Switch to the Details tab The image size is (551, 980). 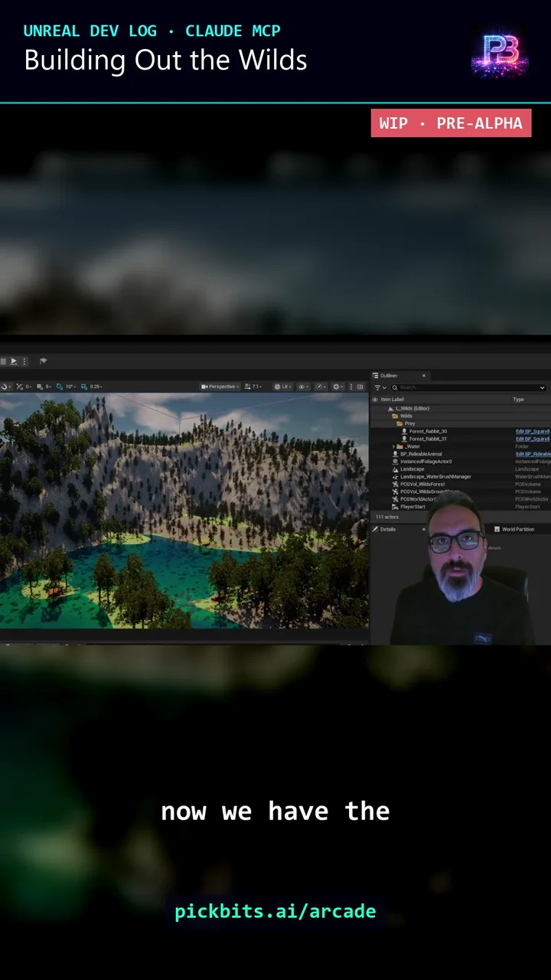click(387, 529)
